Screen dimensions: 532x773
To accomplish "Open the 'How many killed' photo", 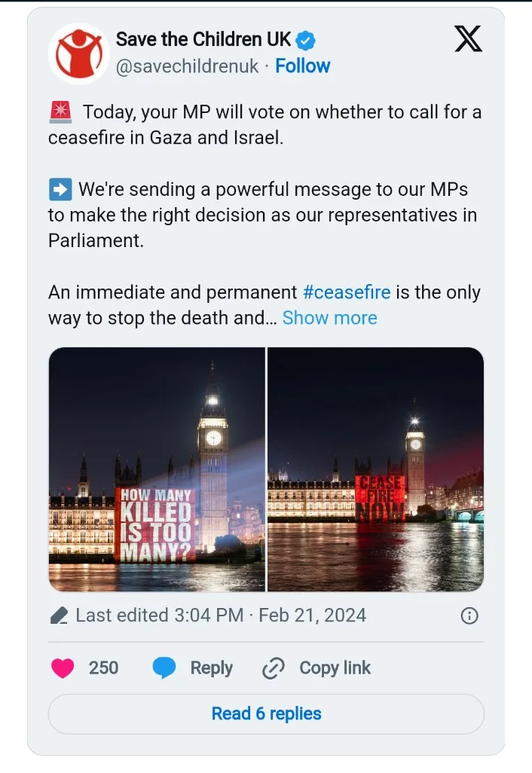I will pyautogui.click(x=157, y=469).
